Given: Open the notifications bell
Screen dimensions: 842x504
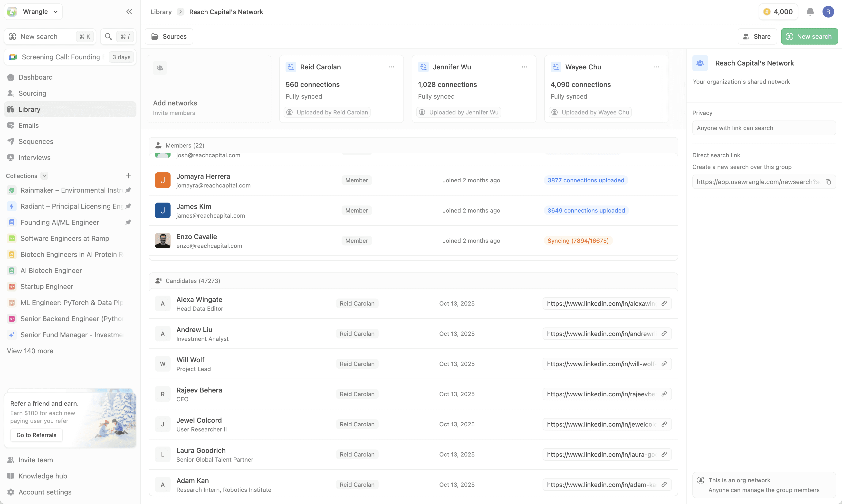Looking at the screenshot, I should (x=810, y=12).
